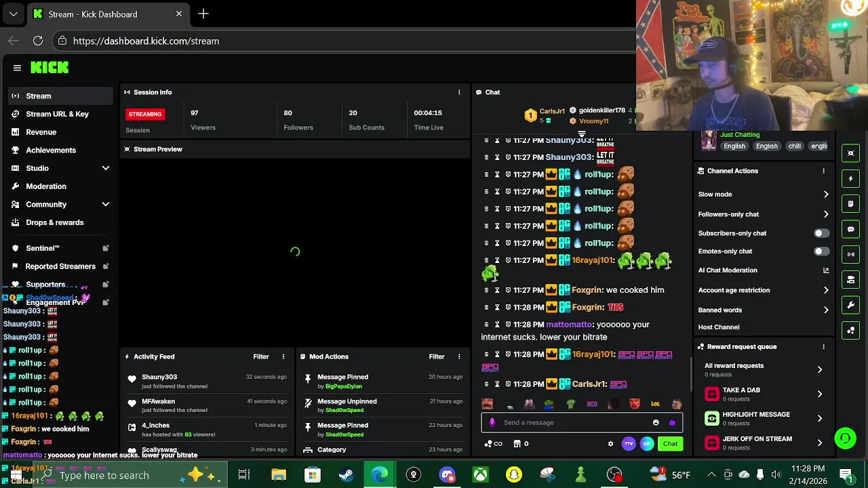Image resolution: width=868 pixels, height=488 pixels.
Task: Open Steam from the taskbar
Action: 346,474
